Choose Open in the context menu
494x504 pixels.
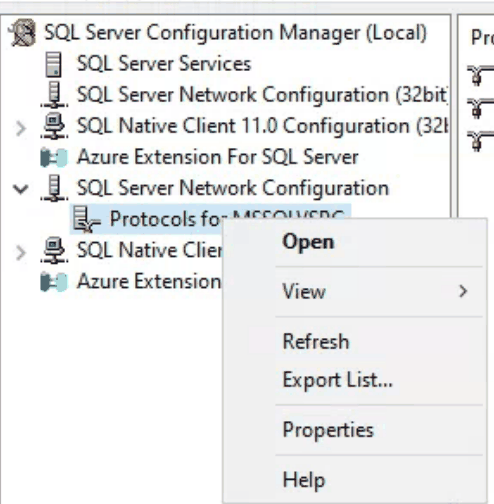coord(354,242)
